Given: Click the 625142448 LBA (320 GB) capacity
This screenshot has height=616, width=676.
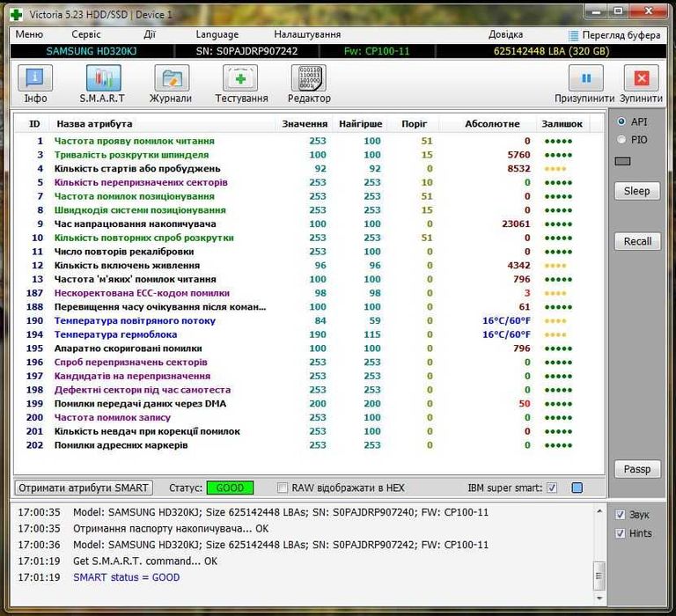Looking at the screenshot, I should tap(551, 51).
